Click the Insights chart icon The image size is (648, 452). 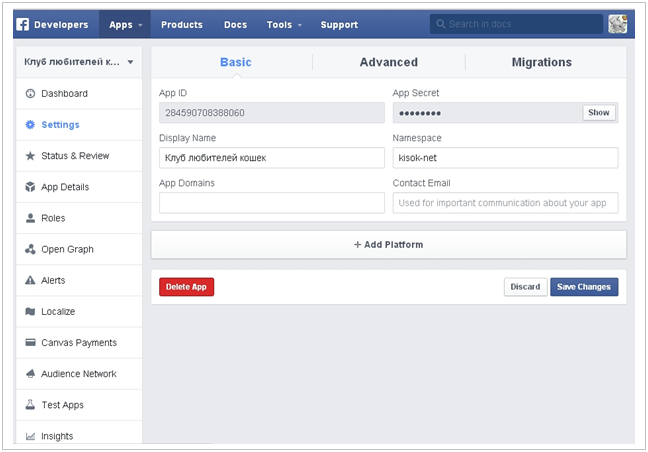click(30, 436)
